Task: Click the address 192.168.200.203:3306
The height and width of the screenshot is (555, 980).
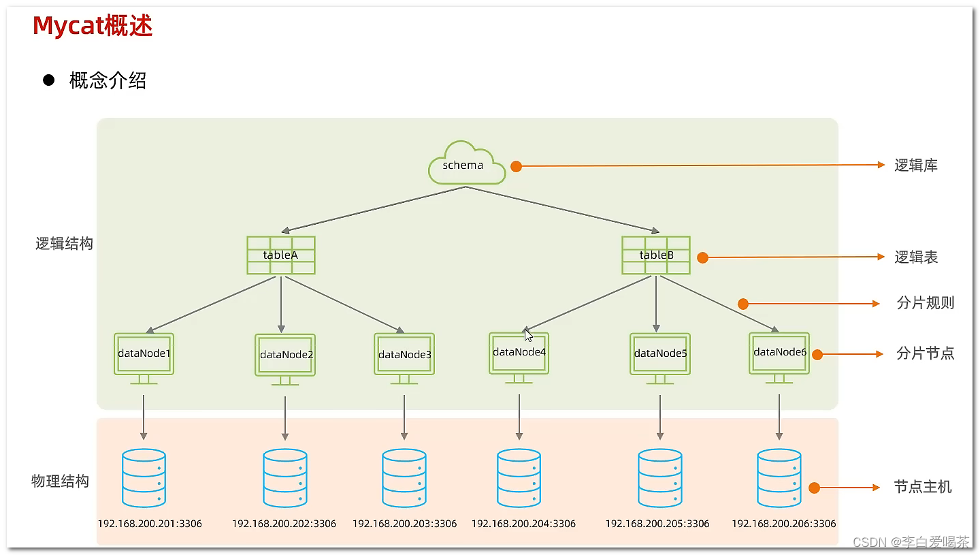Action: click(404, 524)
